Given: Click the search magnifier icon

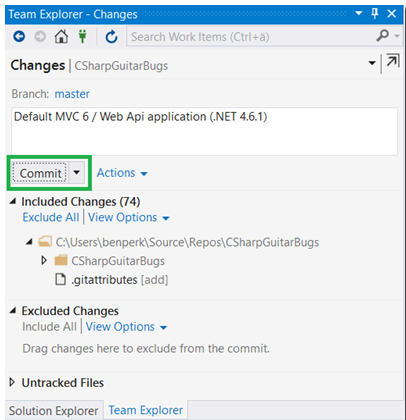Looking at the screenshot, I should point(383,35).
